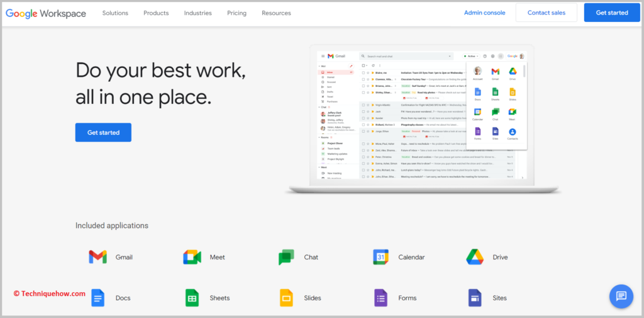Click the compose pencil in laptop Gmail preview
644x318 pixels.
[x=351, y=66]
